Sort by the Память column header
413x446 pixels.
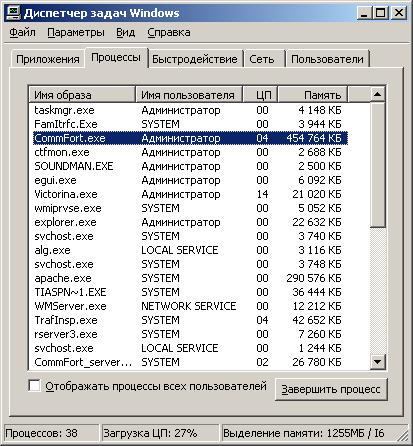(x=313, y=95)
